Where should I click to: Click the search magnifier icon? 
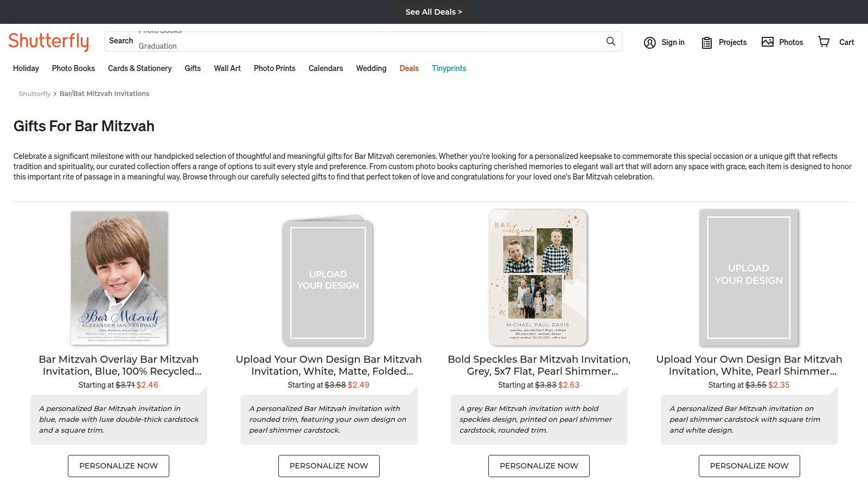(610, 41)
